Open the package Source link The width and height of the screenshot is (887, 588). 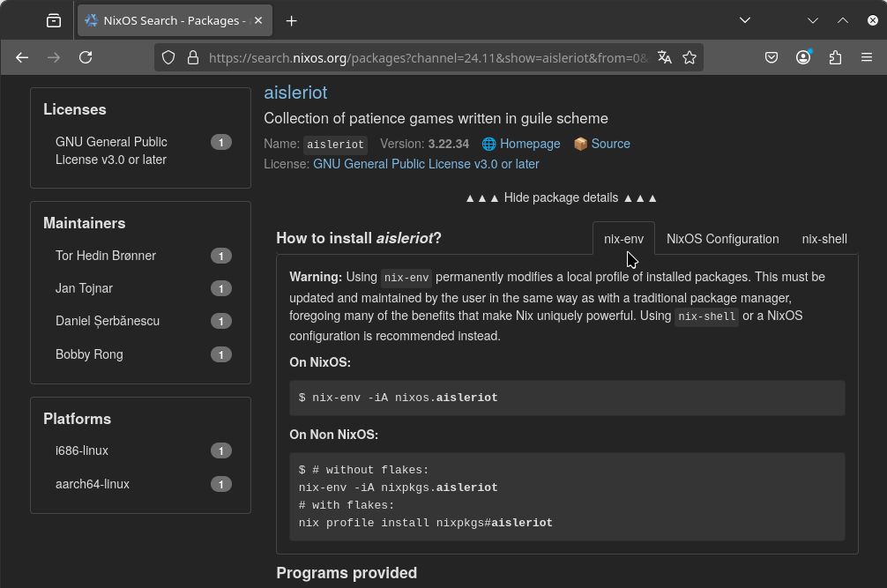(610, 144)
